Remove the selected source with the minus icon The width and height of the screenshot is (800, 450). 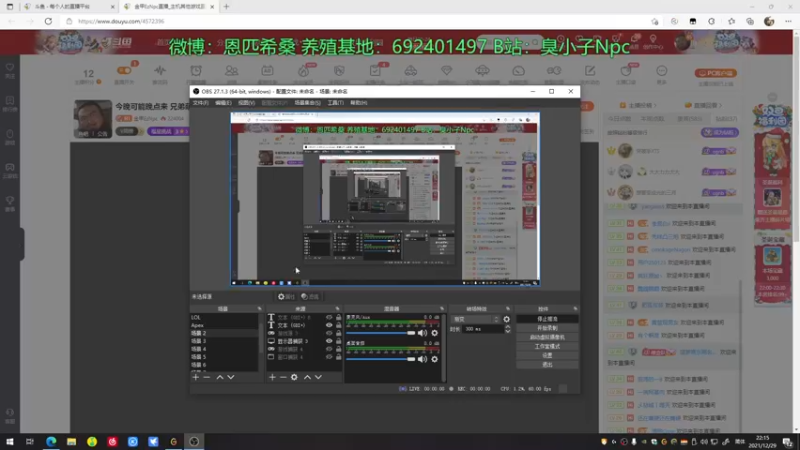click(283, 377)
